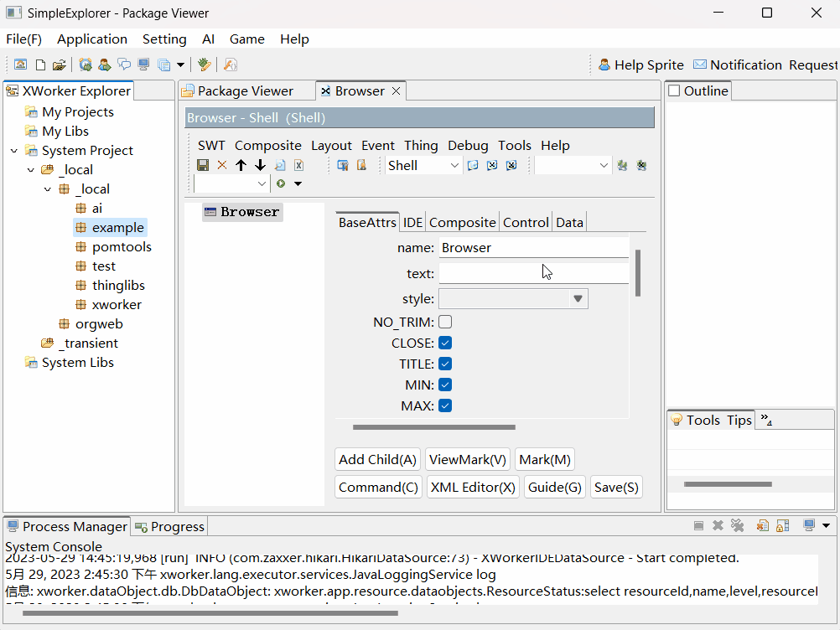Click the window with tools icon beside Shell
Screen dimensions: 840x630
click(x=343, y=165)
